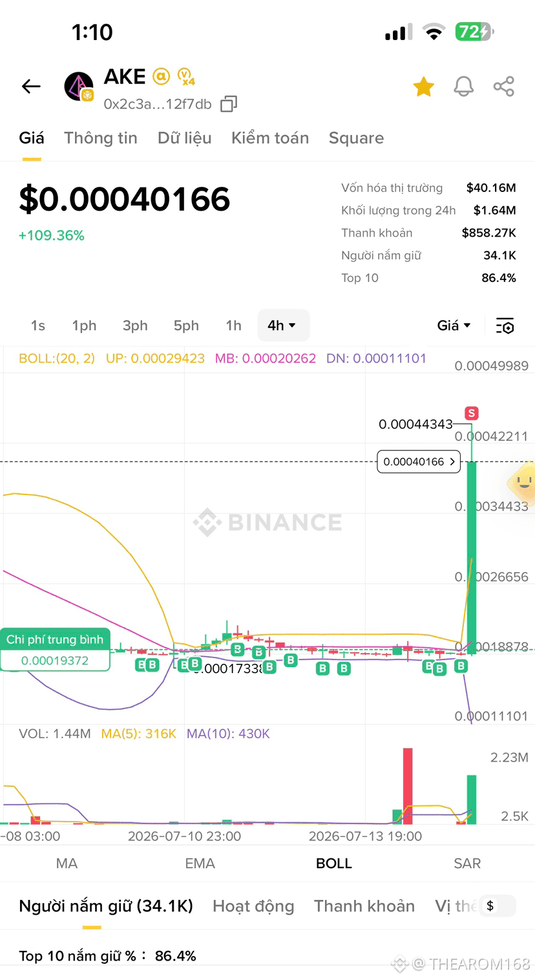
Task: Tap the red S sell marker
Action: point(472,413)
